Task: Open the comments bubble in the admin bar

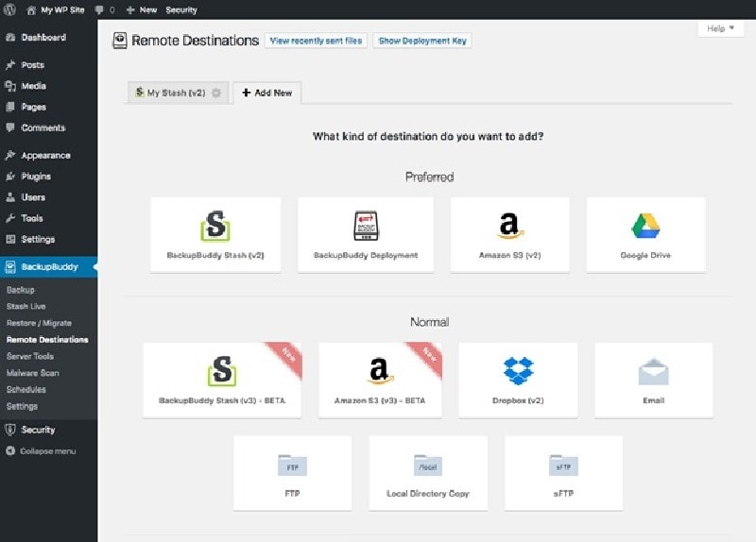Action: pos(100,10)
